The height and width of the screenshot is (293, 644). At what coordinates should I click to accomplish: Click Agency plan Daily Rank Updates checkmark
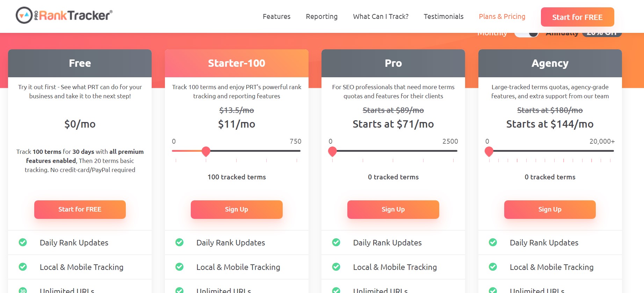(493, 242)
